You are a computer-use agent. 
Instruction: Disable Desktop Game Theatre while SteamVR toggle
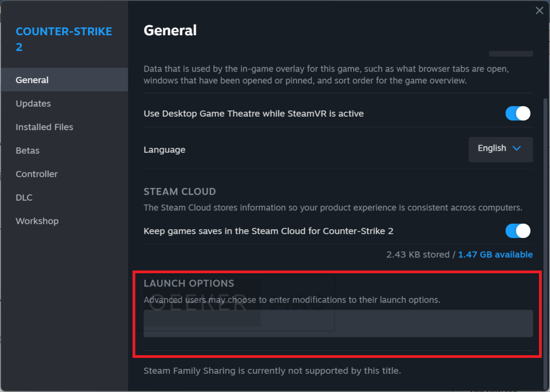pos(518,114)
